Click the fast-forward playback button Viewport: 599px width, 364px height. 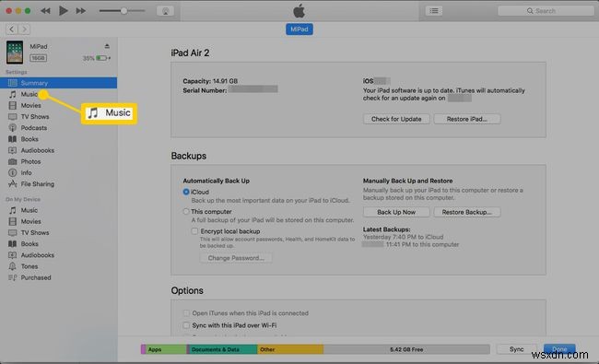click(x=80, y=11)
